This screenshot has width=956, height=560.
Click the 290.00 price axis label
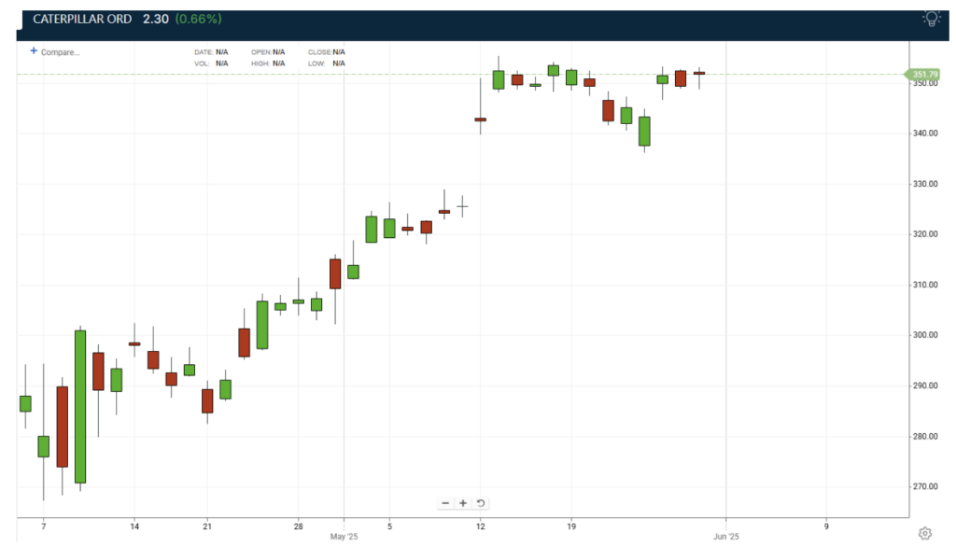925,385
